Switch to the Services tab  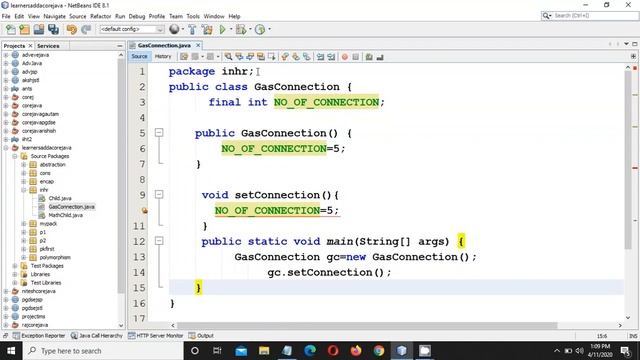pos(48,46)
